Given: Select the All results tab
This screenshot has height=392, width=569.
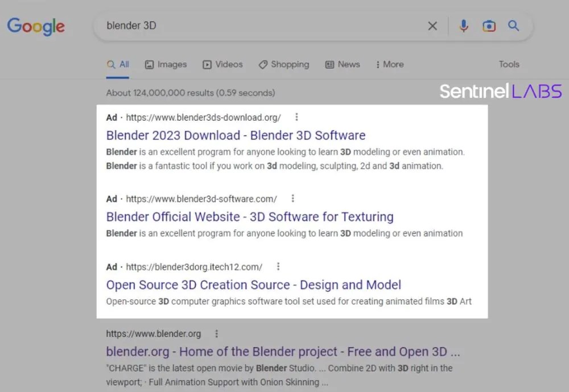Looking at the screenshot, I should click(118, 64).
